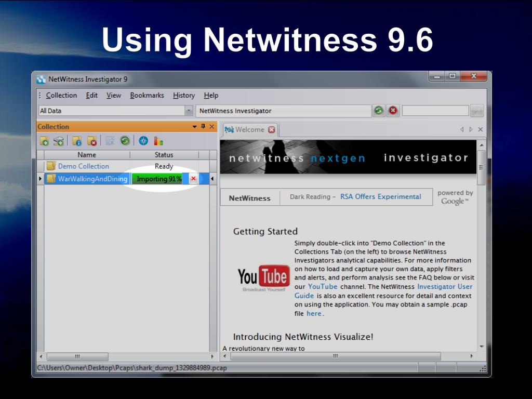Click Collection list scrollbar right arrow
Image resolution: width=532 pixels, height=399 pixels.
(x=212, y=356)
